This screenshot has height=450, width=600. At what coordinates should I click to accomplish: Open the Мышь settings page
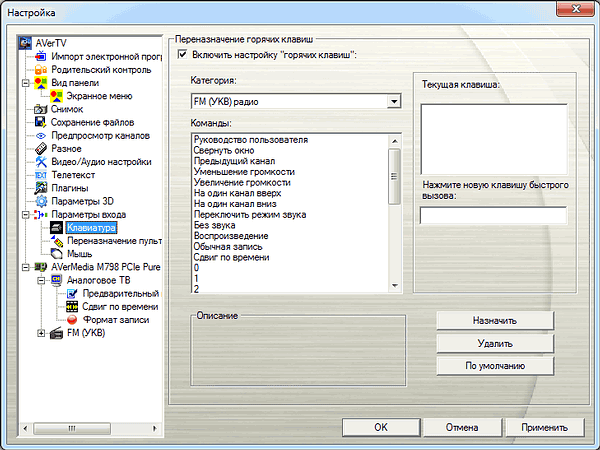(x=80, y=254)
